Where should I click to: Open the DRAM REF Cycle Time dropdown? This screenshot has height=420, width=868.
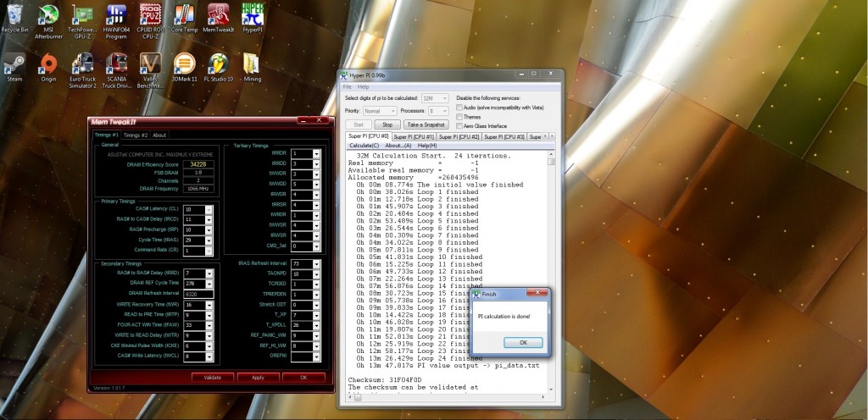coord(209,284)
